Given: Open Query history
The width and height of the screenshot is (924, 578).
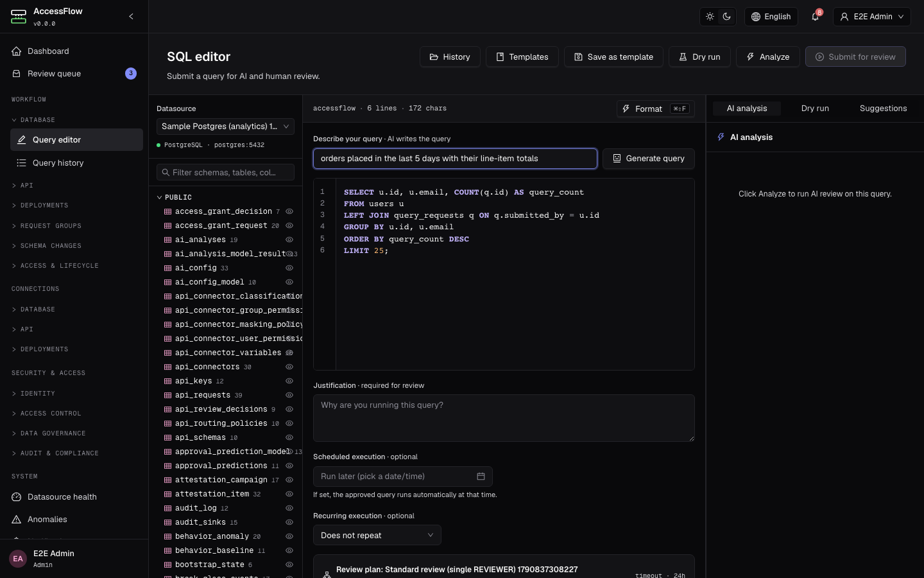Looking at the screenshot, I should tap(76, 163).
